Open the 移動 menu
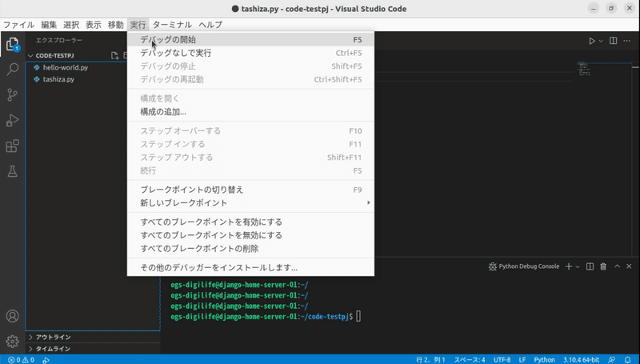Image resolution: width=640 pixels, height=364 pixels. (115, 25)
